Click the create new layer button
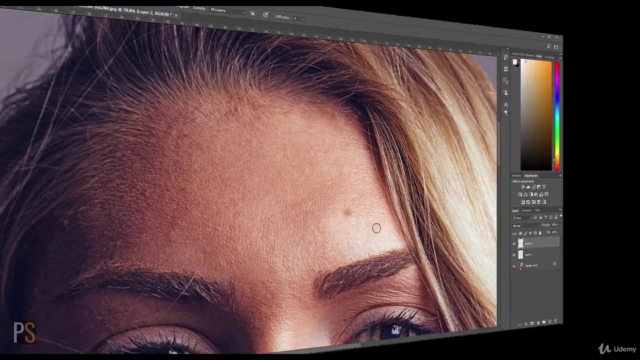Screen dimensions: 640x360 pos(550,321)
